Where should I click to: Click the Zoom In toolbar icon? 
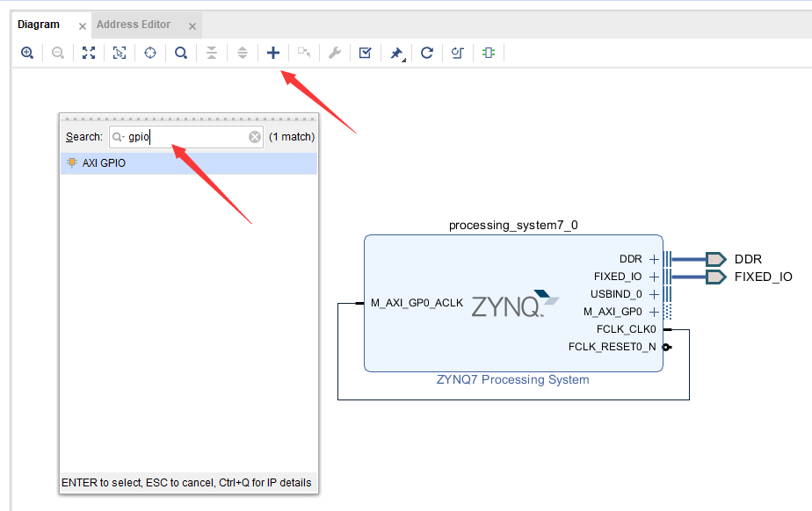(x=27, y=53)
